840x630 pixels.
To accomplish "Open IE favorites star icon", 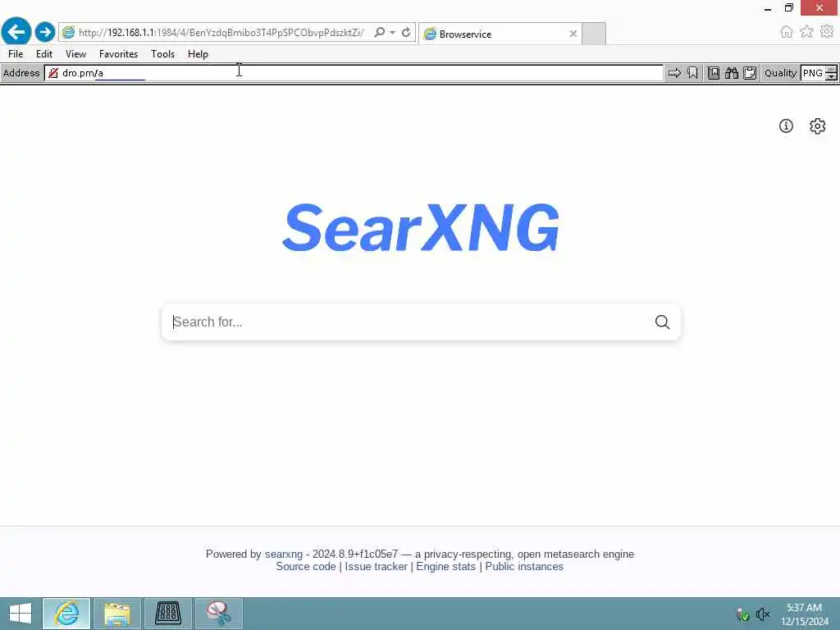I will pos(806,32).
